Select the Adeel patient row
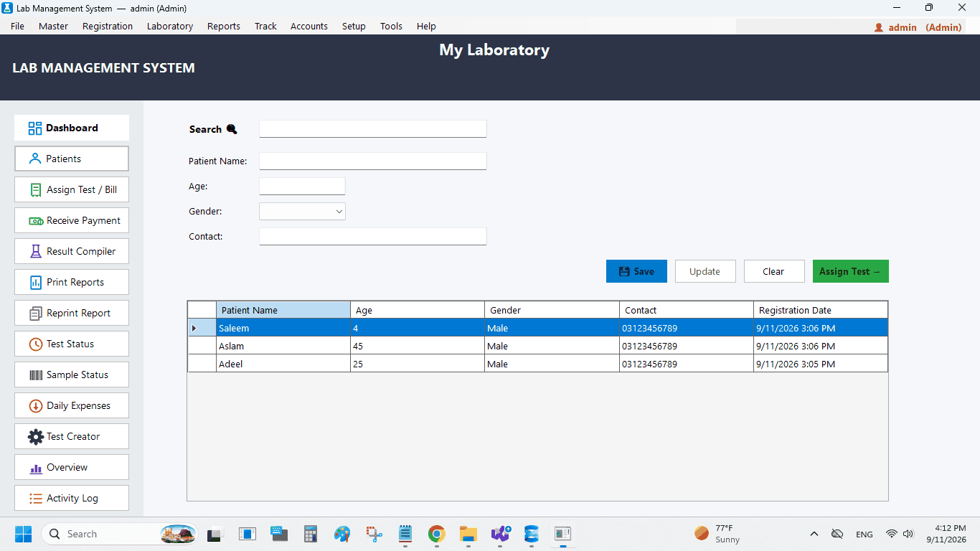 (x=538, y=364)
